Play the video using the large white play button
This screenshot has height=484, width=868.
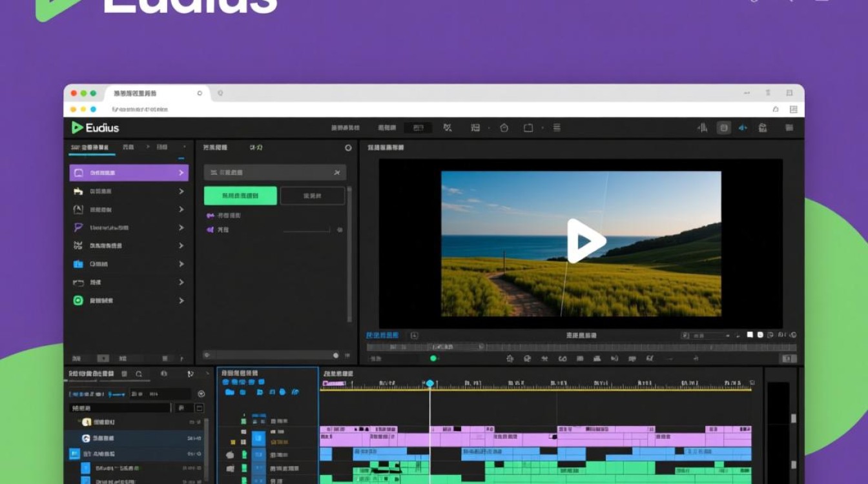585,241
